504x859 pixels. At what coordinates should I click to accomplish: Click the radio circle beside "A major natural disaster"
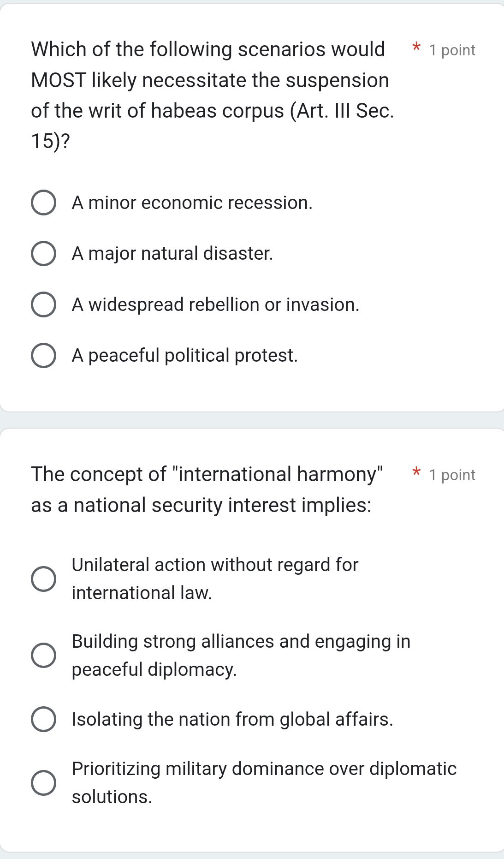pos(44,253)
